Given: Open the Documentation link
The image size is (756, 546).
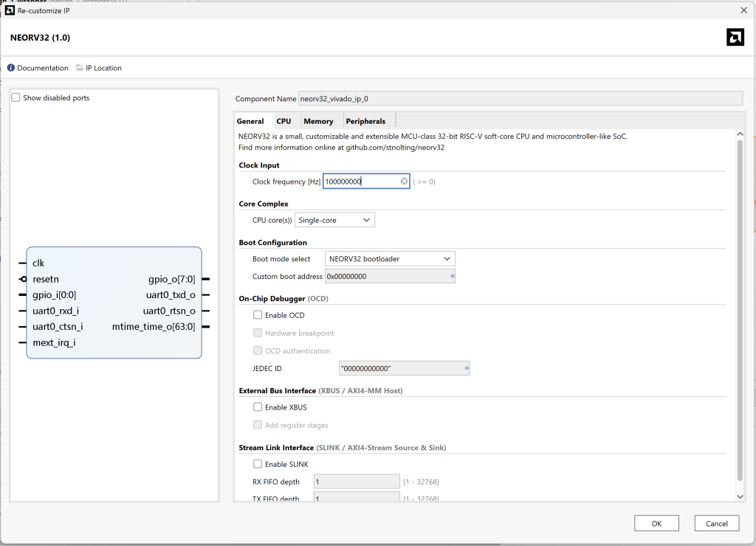Looking at the screenshot, I should point(43,68).
